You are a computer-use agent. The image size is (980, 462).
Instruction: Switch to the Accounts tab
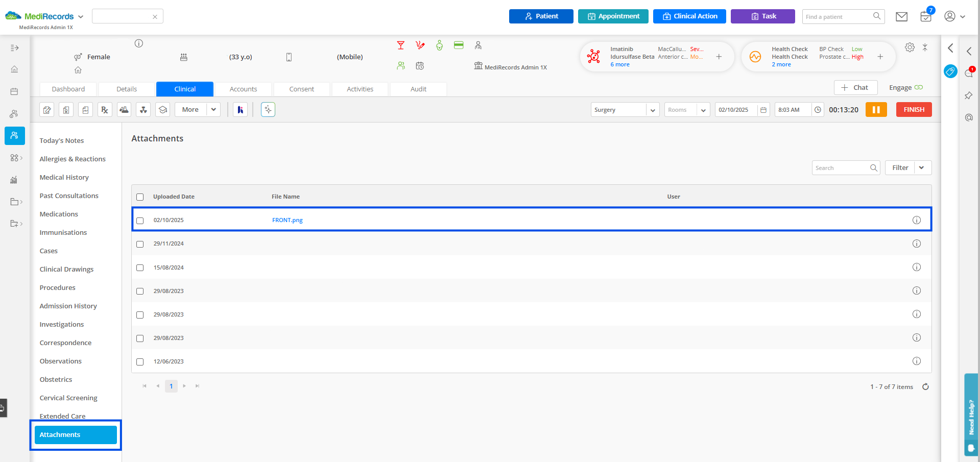[243, 89]
